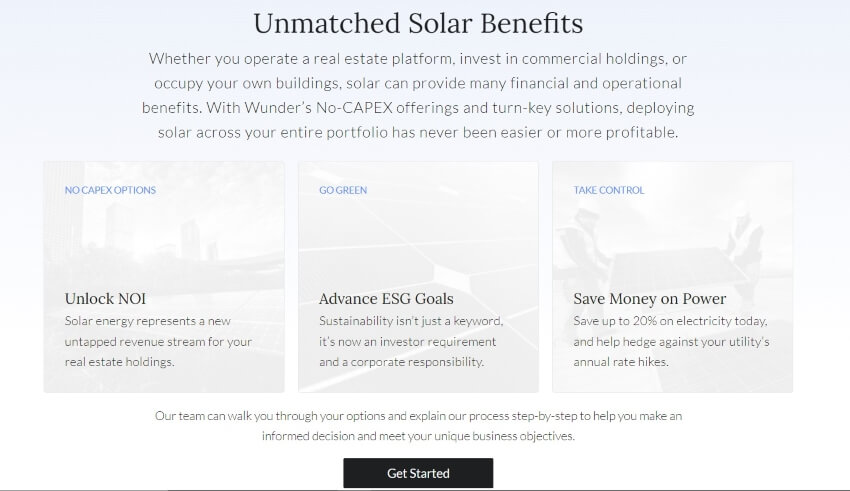Open the No CAPEX Options card

tap(164, 277)
